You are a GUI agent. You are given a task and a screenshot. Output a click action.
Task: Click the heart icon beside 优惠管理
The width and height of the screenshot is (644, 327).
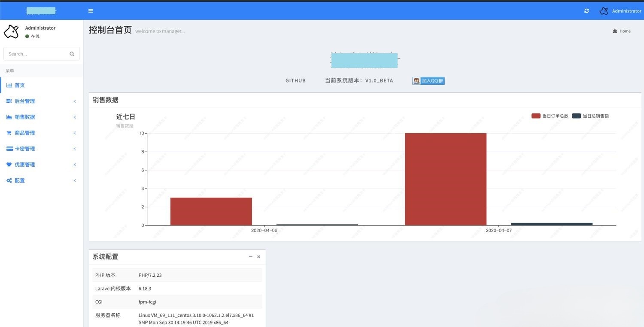click(9, 165)
